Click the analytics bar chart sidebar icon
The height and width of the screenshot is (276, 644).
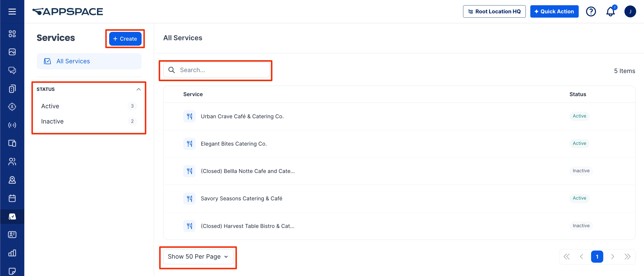pos(12,253)
